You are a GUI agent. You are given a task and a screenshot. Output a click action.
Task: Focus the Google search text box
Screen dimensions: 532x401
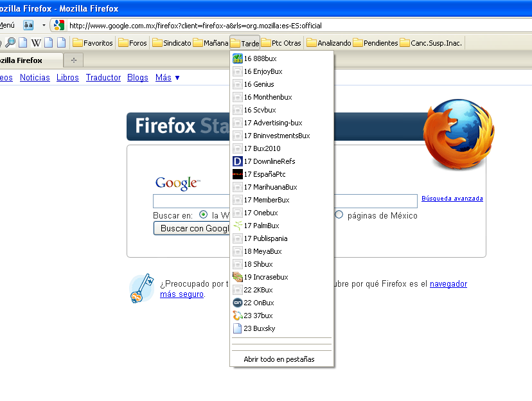[x=285, y=201]
